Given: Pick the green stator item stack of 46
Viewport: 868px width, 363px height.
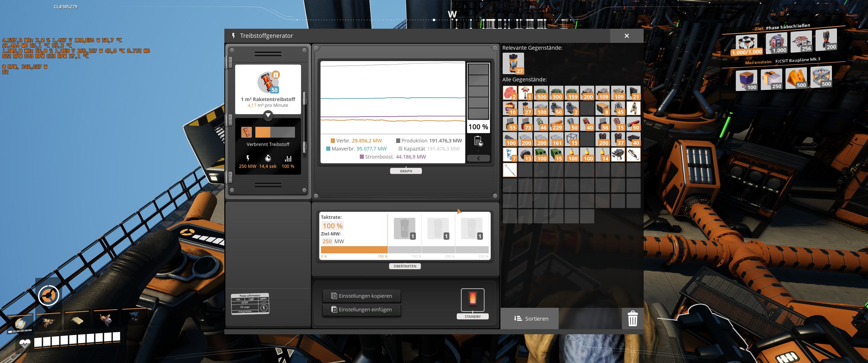Looking at the screenshot, I should click(x=541, y=124).
